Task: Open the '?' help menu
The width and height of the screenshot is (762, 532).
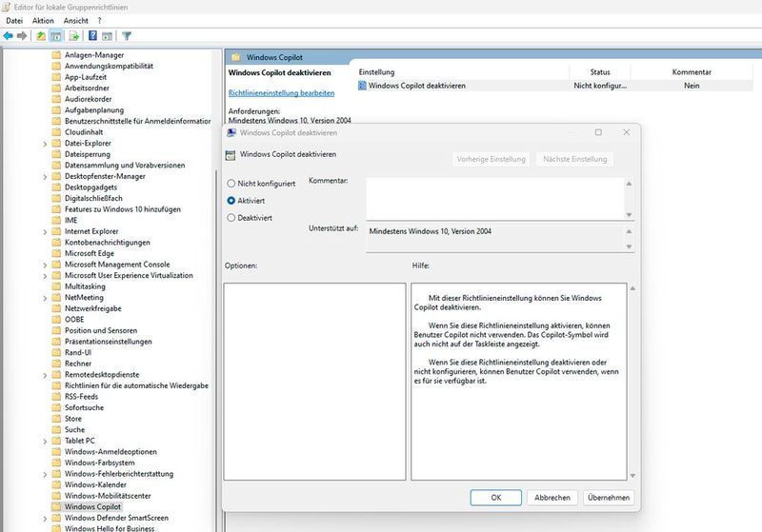Action: [x=99, y=20]
